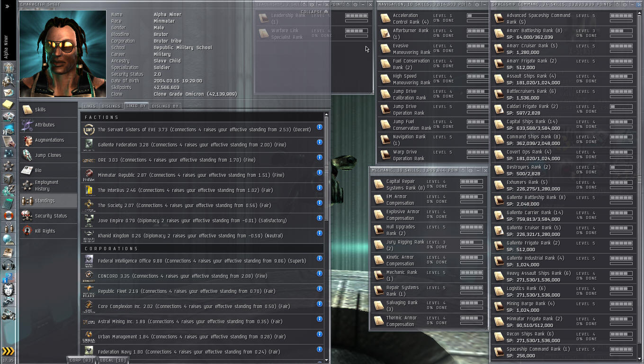This screenshot has width=644, height=364.
Task: Pin the Mechanic skills window
Action: (470, 170)
